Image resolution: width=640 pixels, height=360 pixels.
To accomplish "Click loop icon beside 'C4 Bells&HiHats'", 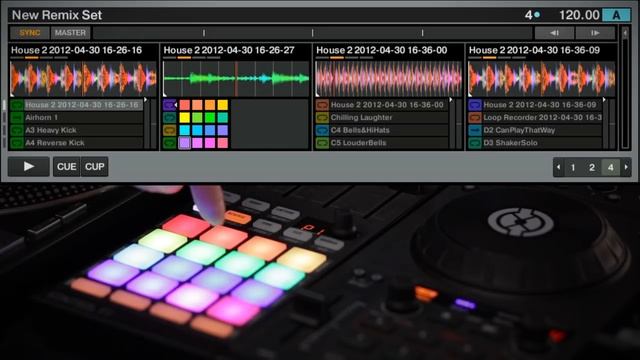I will point(322,130).
